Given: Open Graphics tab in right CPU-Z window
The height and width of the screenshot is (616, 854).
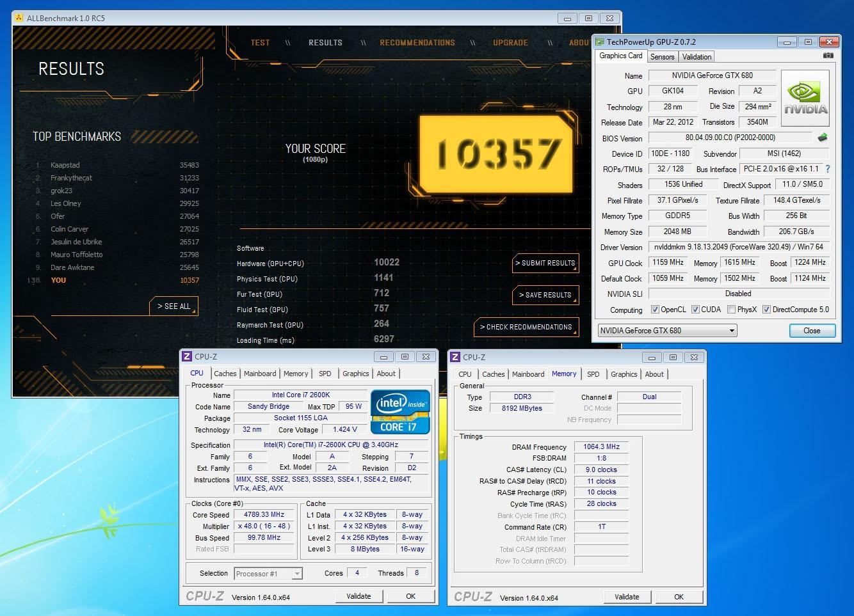Looking at the screenshot, I should tap(624, 374).
